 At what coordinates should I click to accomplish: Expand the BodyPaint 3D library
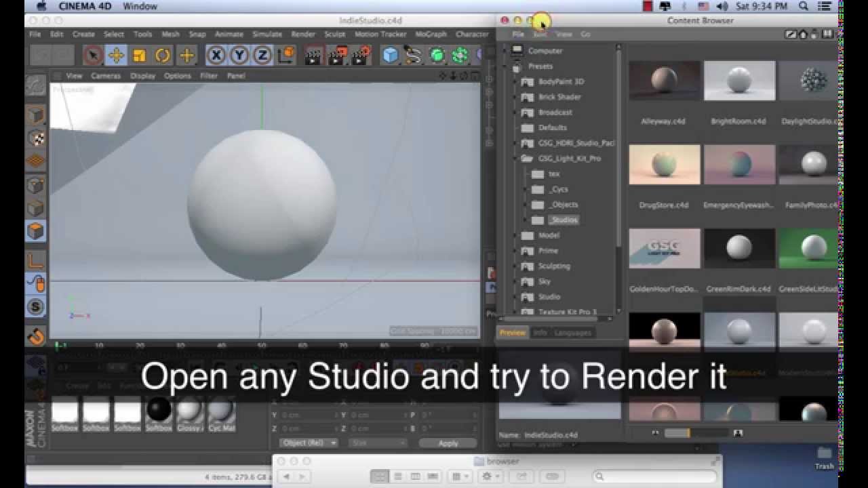pos(516,81)
